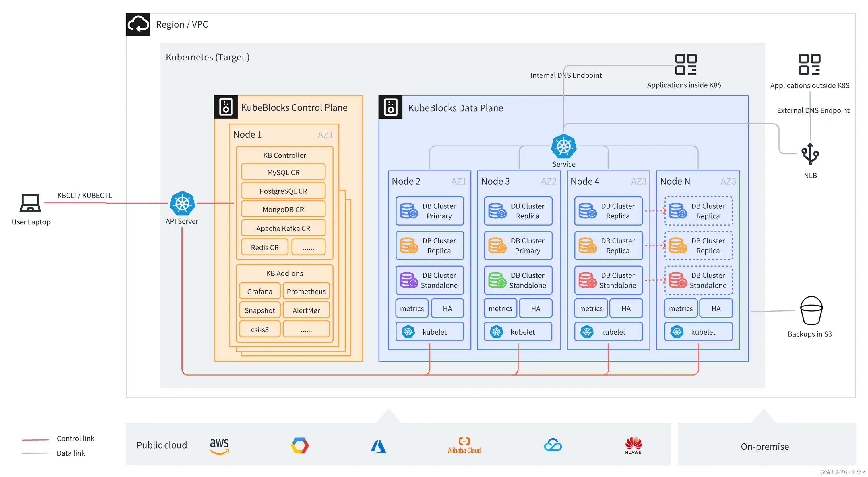Click the Apache Kafka CR box
868x477 pixels.
(283, 228)
